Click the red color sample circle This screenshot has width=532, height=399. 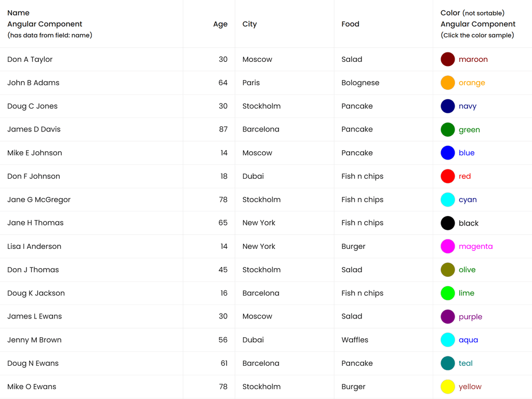[448, 176]
